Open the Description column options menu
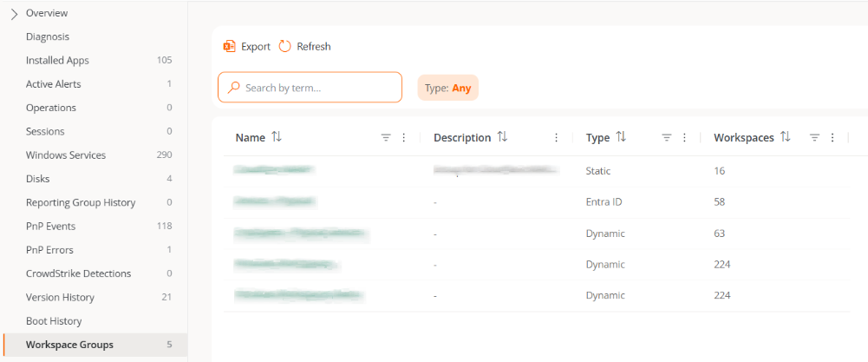 556,137
